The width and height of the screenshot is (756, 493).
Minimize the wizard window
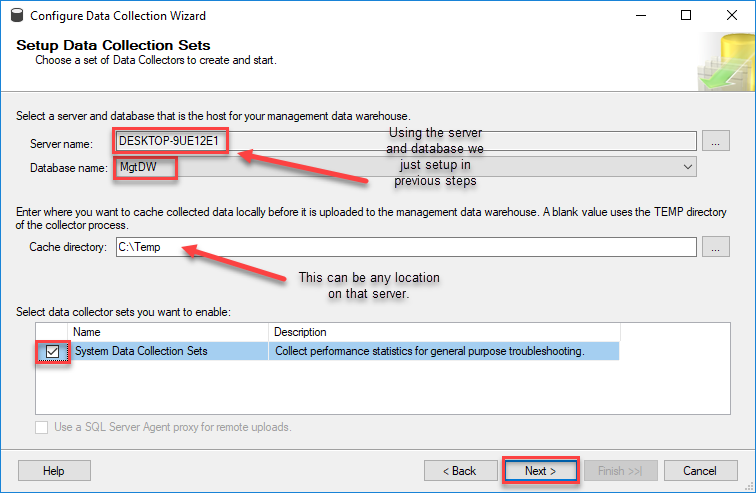(641, 15)
